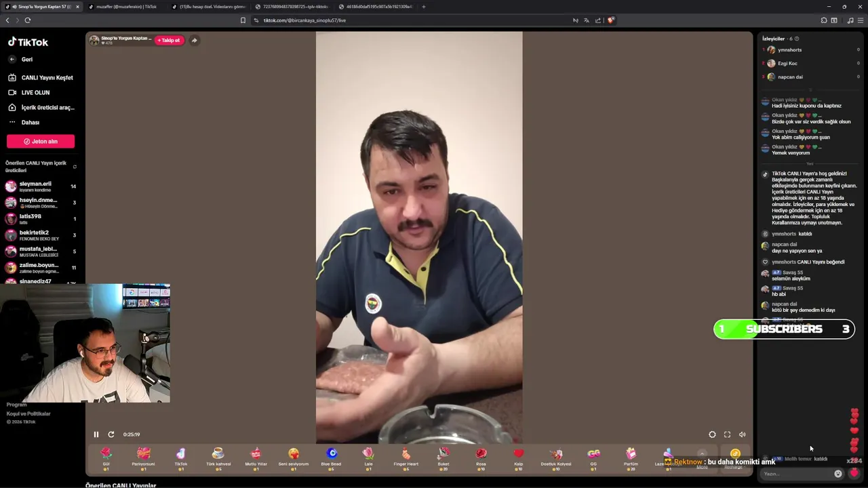Send the Buket gift
This screenshot has width=868, height=488.
pyautogui.click(x=443, y=458)
